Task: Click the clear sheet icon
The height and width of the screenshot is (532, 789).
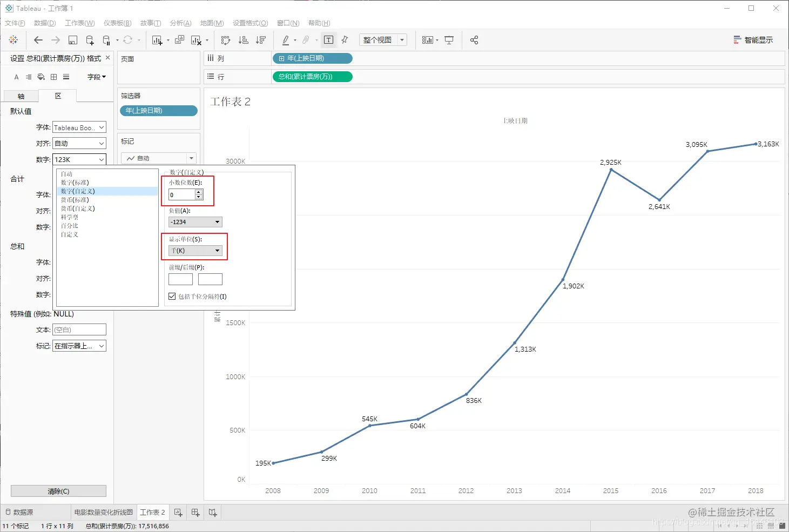Action: [x=196, y=40]
